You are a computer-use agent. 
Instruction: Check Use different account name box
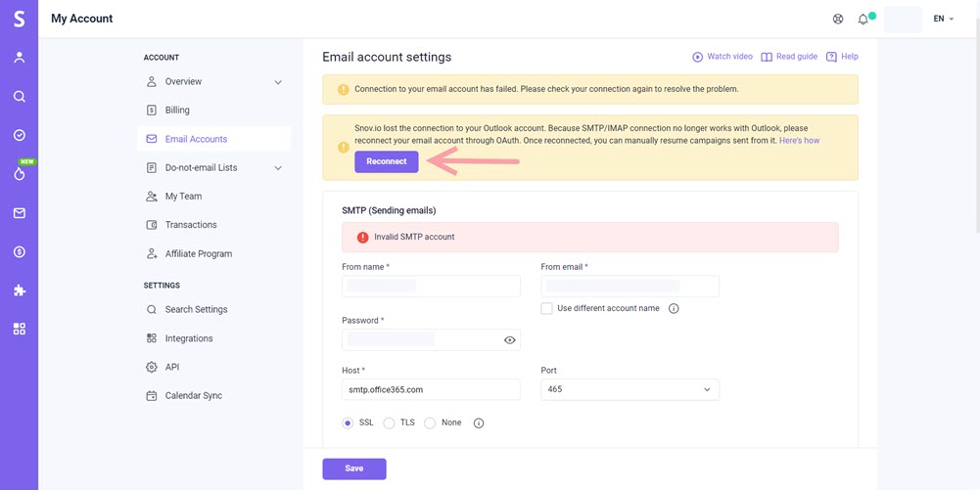[x=547, y=308]
